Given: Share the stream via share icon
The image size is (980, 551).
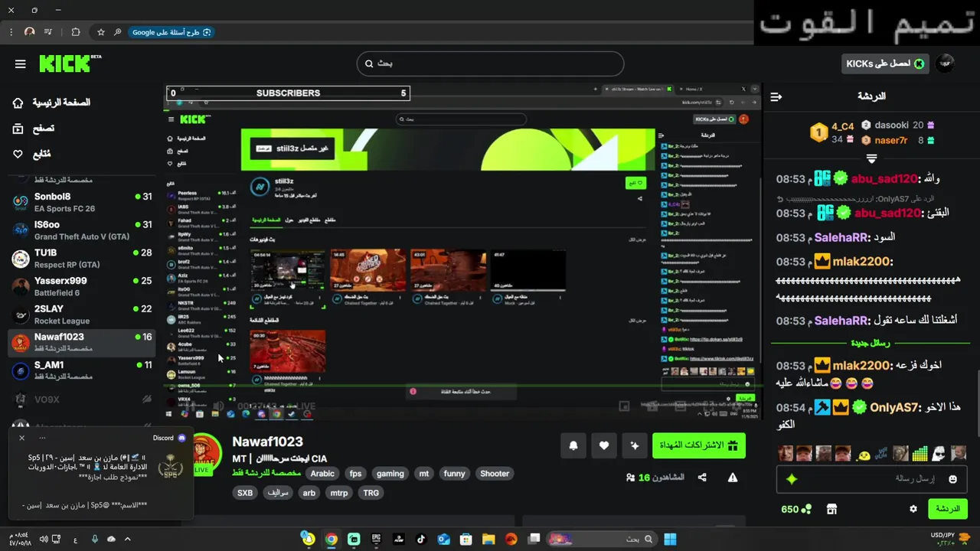Looking at the screenshot, I should [702, 478].
